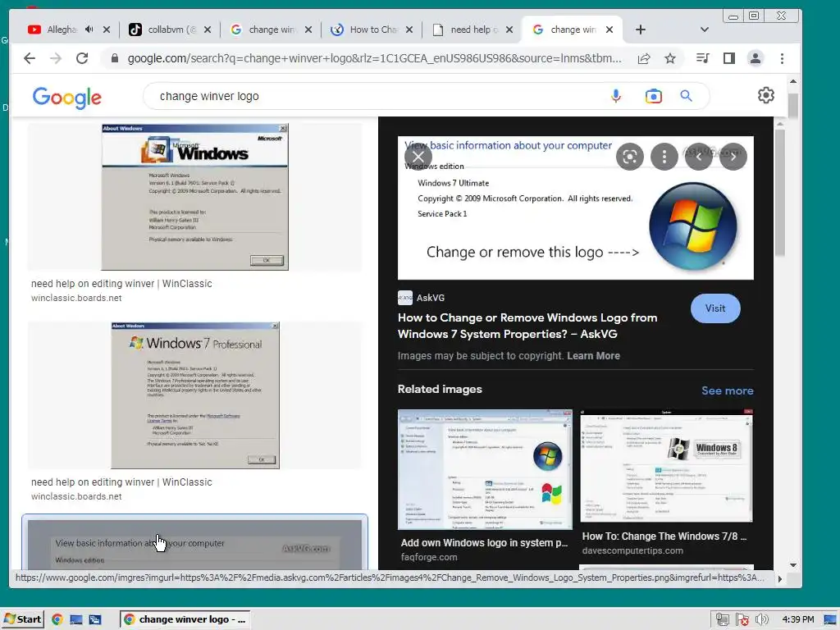Mute the Allegha YouTube tab audio

[x=89, y=30]
